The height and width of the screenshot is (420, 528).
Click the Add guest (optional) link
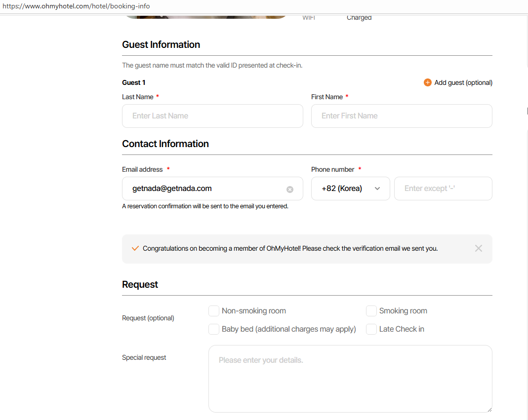463,82
